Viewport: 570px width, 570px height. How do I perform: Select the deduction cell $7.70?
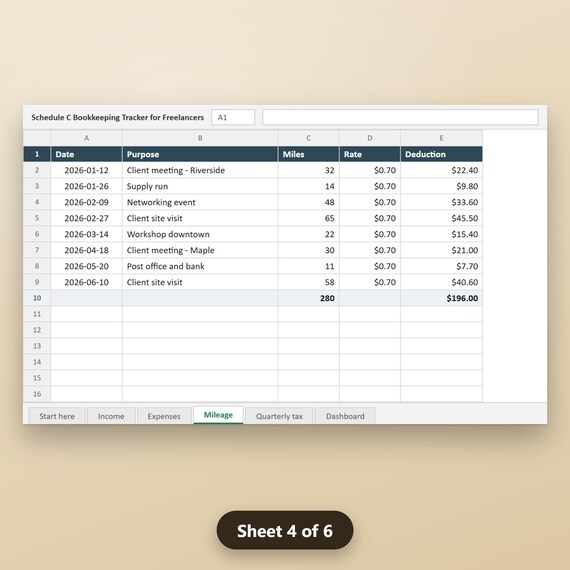(441, 266)
